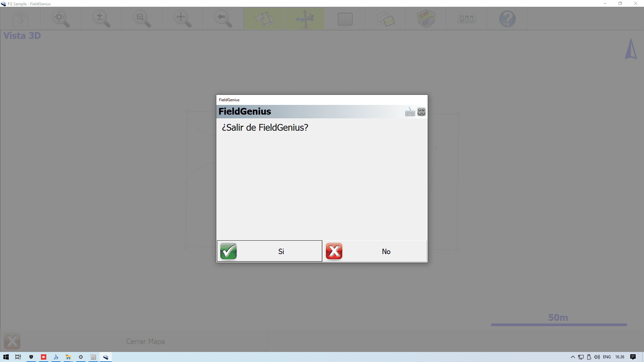This screenshot has height=362, width=644.
Task: Select the zoom window magnifier tool
Action: [142, 19]
